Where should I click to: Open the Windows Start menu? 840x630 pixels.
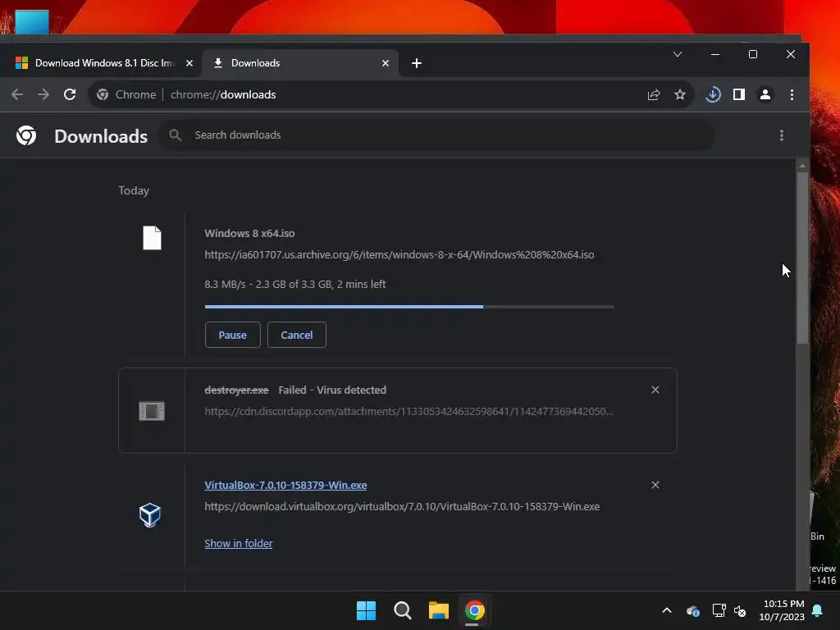(x=367, y=610)
